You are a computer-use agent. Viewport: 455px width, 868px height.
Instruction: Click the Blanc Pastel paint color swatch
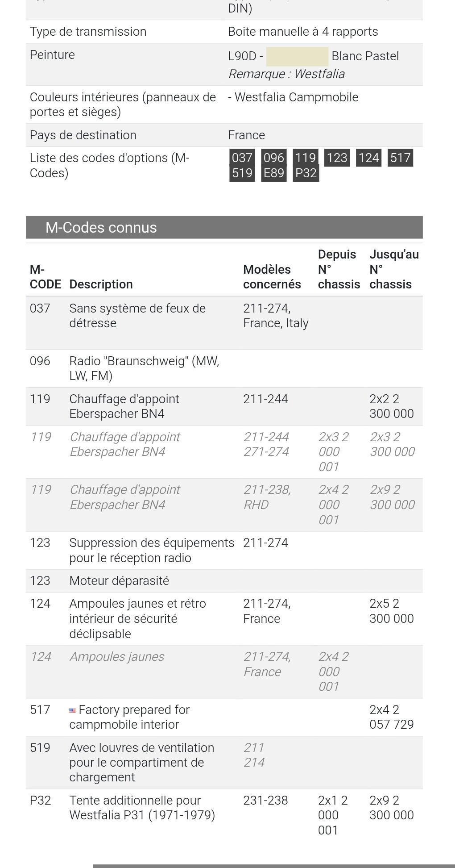(x=297, y=56)
